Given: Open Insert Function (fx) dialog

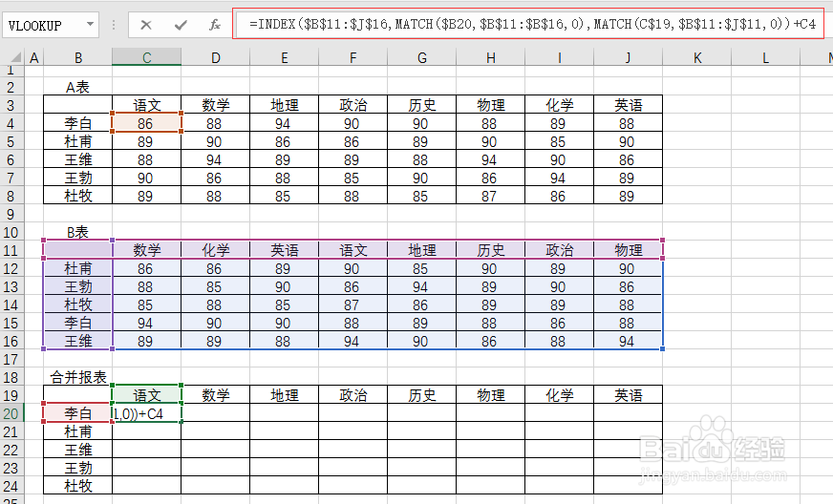Looking at the screenshot, I should click(215, 25).
